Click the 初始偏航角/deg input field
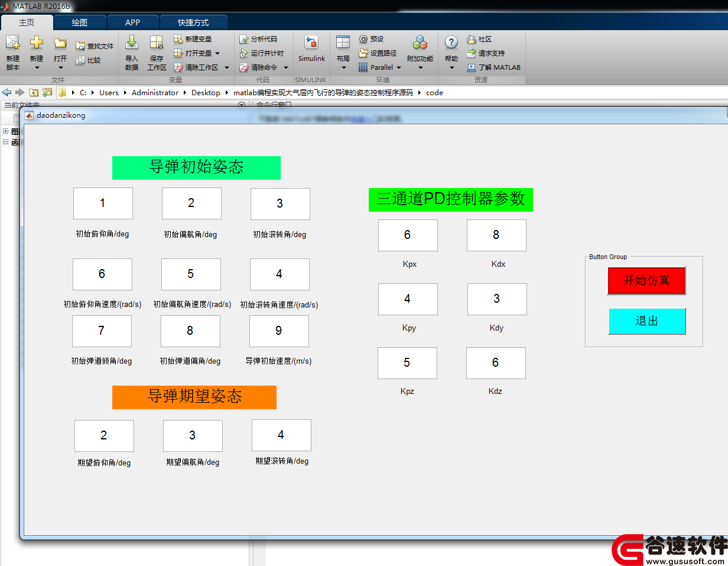The width and height of the screenshot is (728, 566). (x=191, y=203)
